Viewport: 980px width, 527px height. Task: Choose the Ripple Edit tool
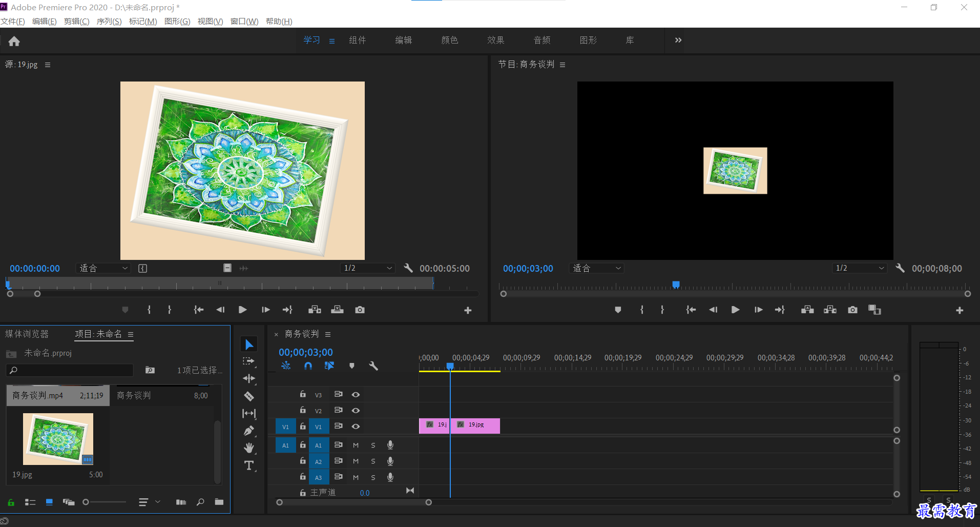point(249,378)
